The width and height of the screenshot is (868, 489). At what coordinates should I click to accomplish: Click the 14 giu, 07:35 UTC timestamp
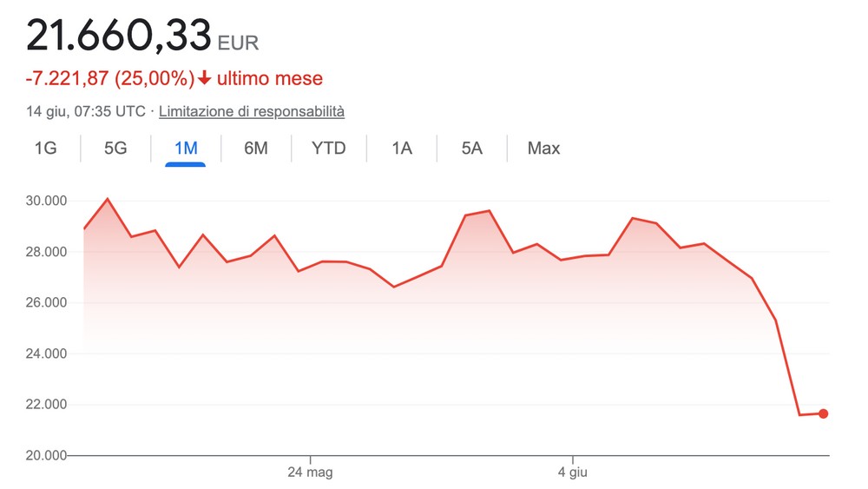[x=86, y=111]
